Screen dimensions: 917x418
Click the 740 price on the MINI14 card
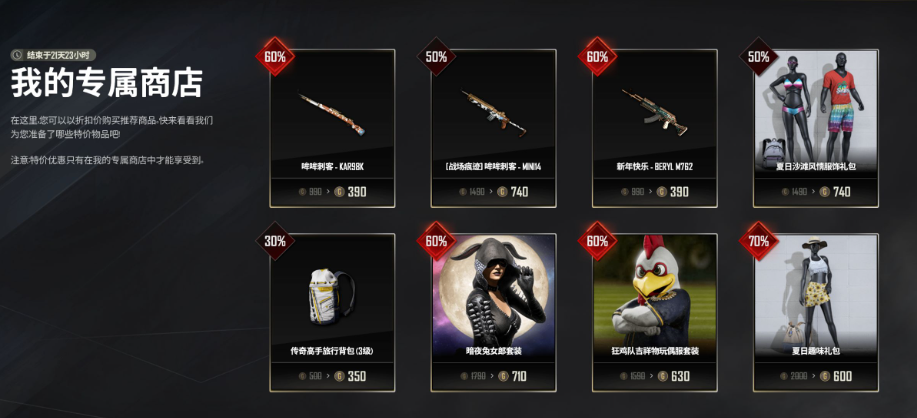click(519, 192)
